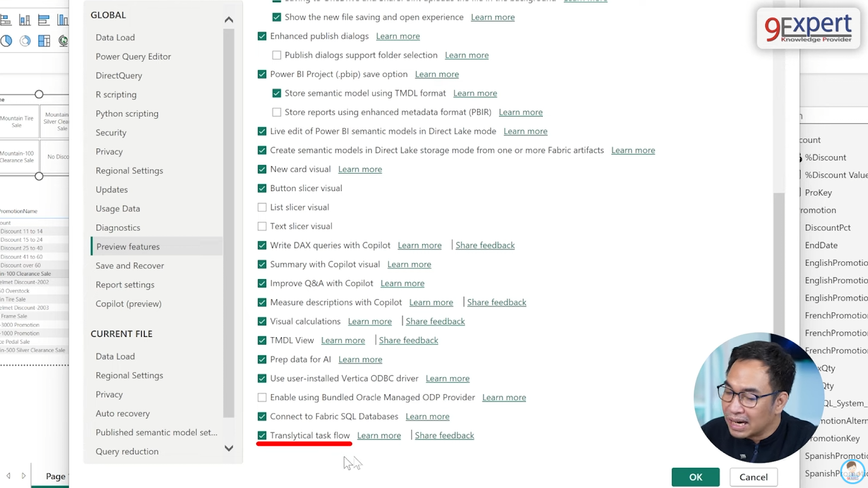Select the treemap visual icon
The height and width of the screenshot is (488, 868).
(44, 40)
